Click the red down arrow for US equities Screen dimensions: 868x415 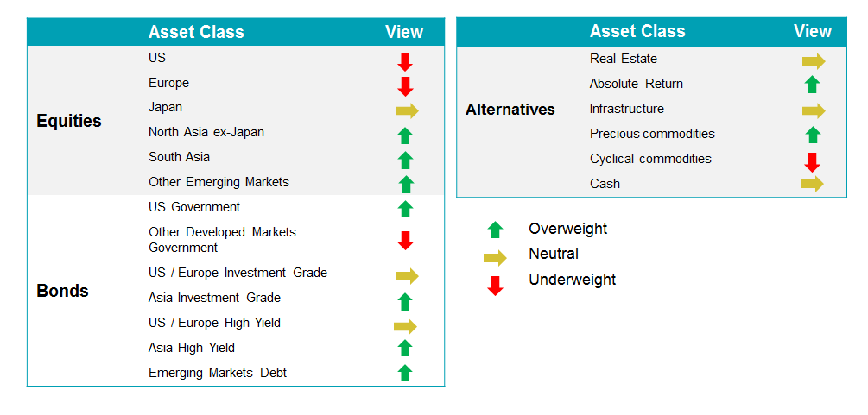(x=405, y=62)
